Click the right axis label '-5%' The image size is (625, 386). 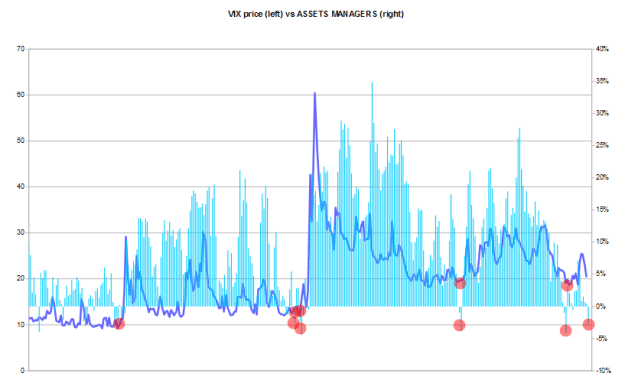602,339
